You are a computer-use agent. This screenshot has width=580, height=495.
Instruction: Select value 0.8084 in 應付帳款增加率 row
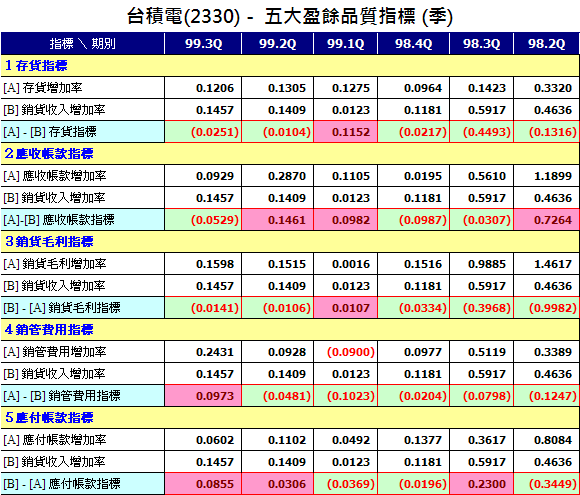coord(553,440)
